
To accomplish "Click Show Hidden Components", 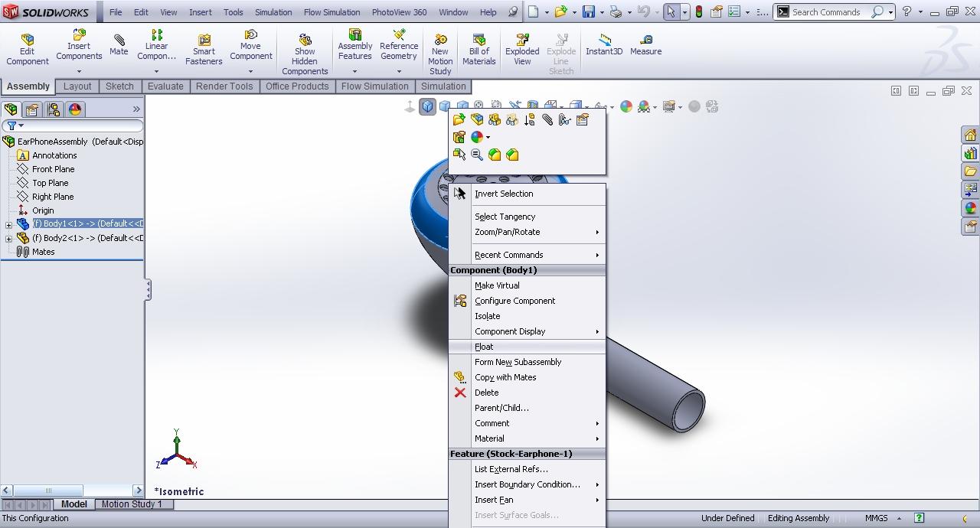I will 305,54.
